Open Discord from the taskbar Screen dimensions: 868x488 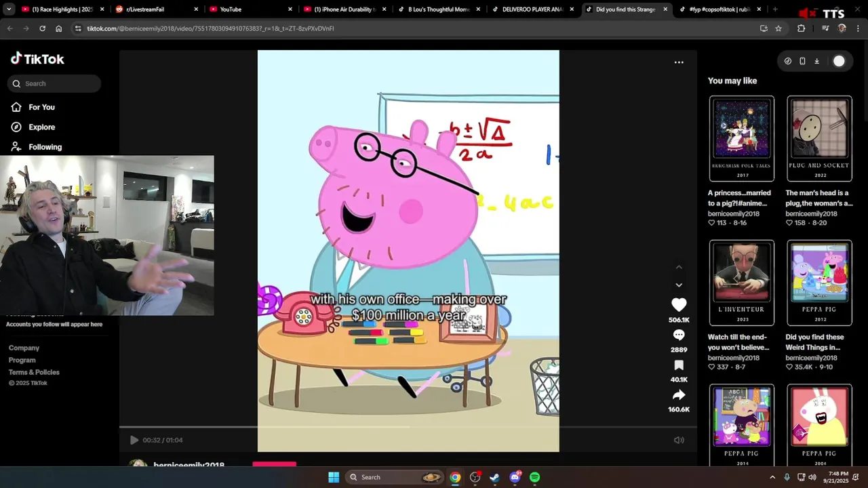(515, 477)
